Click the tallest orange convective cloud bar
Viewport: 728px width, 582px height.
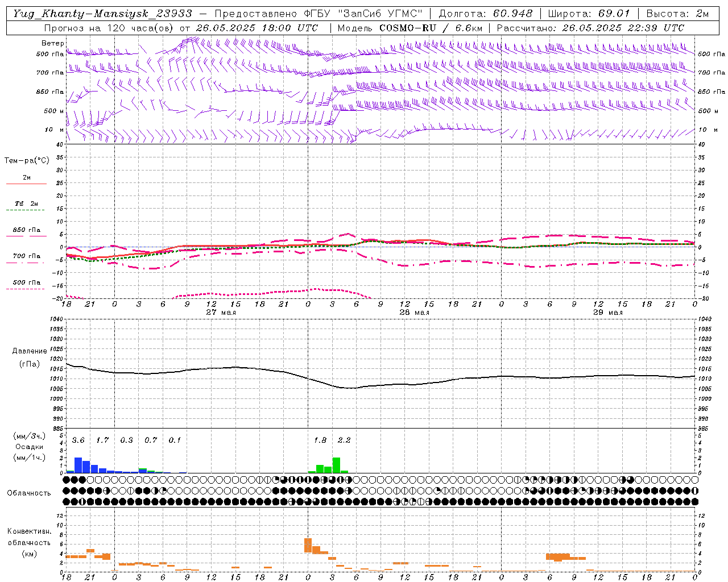pyautogui.click(x=308, y=545)
